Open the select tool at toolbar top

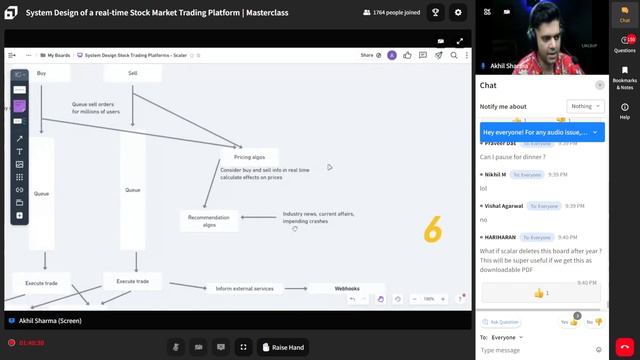pyautogui.click(x=19, y=75)
